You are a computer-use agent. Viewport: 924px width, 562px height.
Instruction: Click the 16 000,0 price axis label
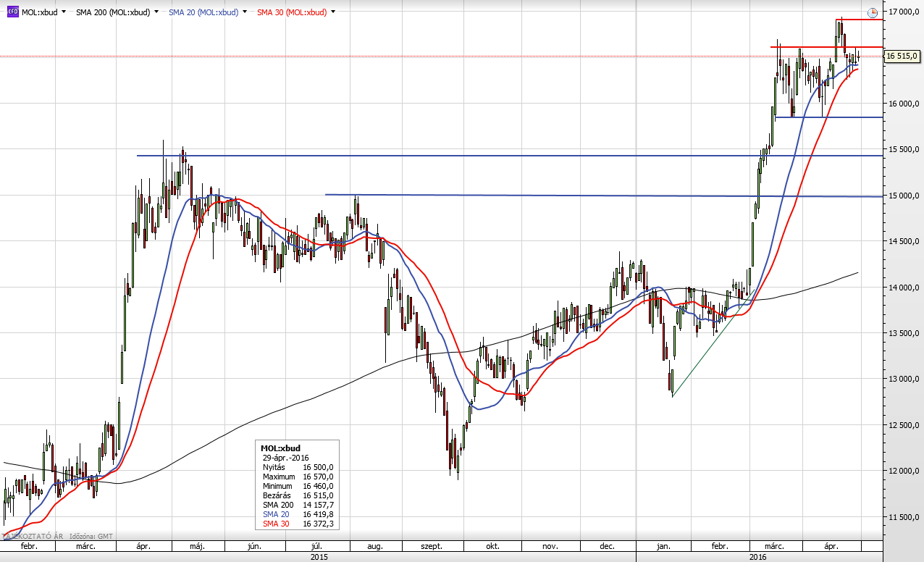click(x=904, y=104)
